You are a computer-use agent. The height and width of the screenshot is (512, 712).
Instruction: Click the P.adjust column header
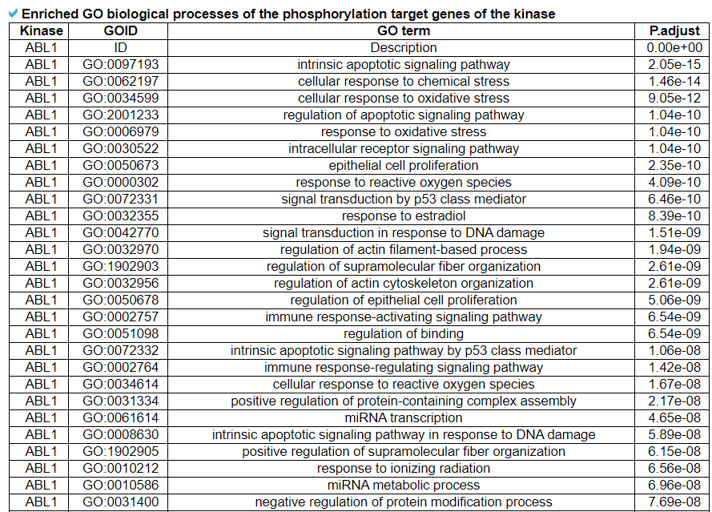(x=674, y=31)
